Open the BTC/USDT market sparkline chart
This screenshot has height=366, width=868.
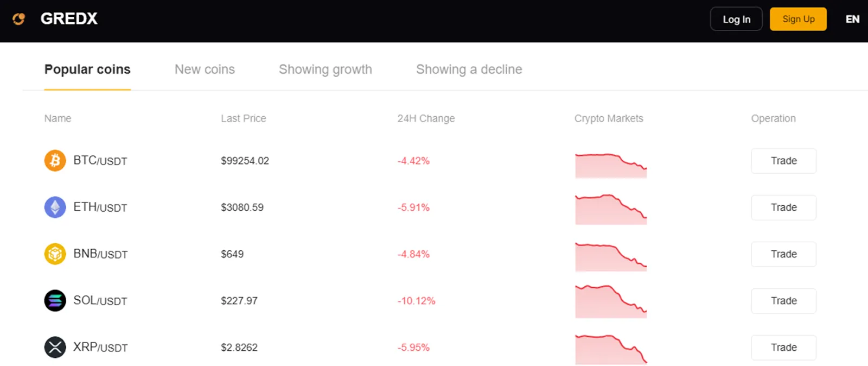611,166
